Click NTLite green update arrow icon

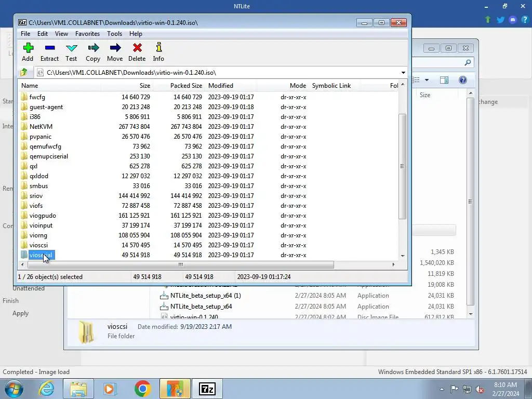coord(488,20)
